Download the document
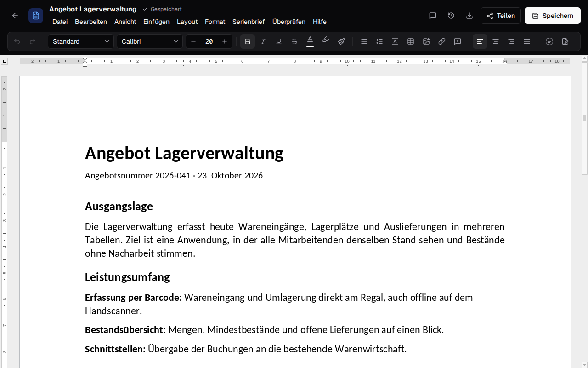The height and width of the screenshot is (368, 588). point(469,16)
